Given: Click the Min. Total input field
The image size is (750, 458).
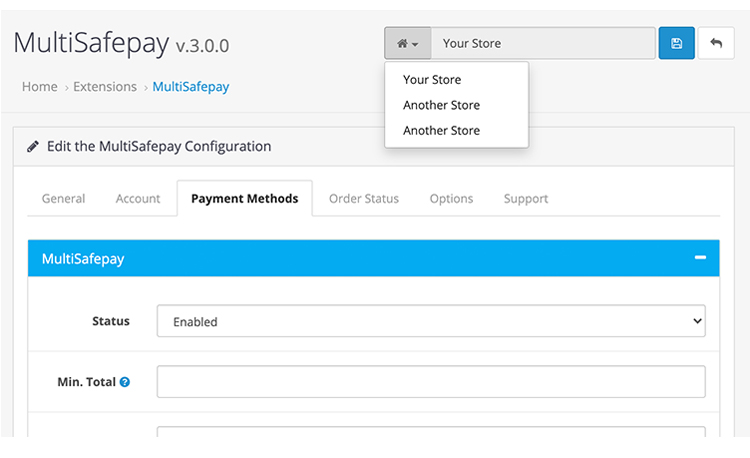Looking at the screenshot, I should (431, 382).
